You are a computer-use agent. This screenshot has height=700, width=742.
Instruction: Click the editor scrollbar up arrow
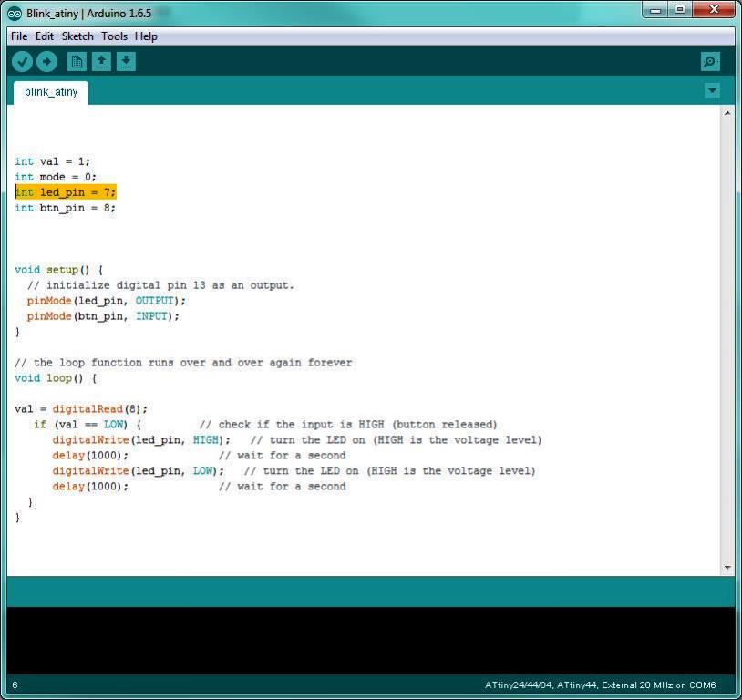(727, 113)
